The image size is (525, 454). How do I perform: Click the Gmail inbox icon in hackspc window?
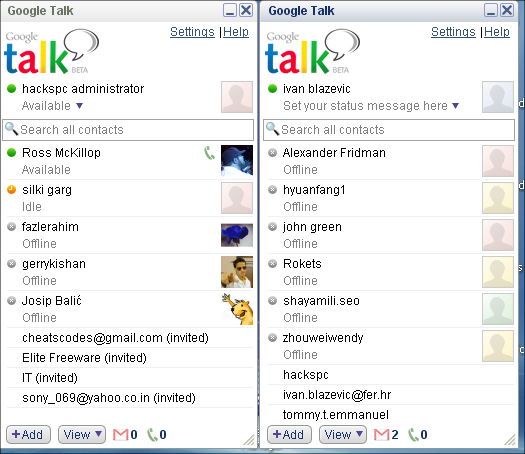pos(121,435)
